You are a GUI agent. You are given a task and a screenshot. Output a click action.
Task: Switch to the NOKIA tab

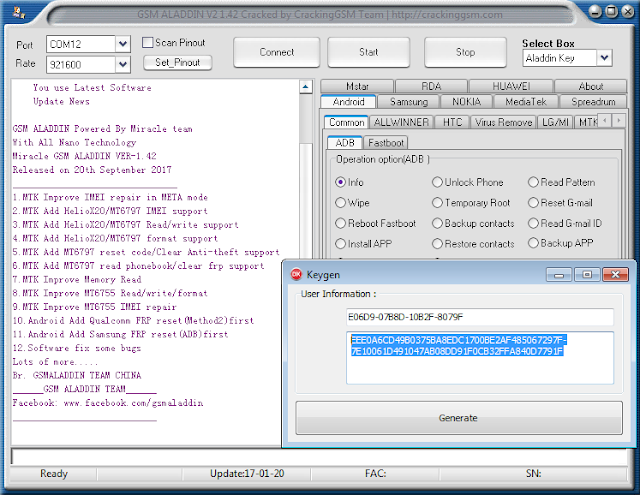tap(466, 102)
